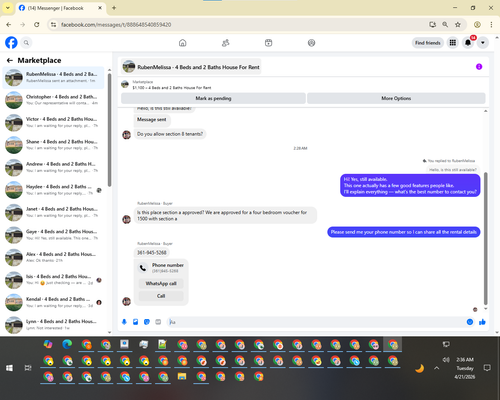Image resolution: width=500 pixels, height=400 pixels.
Task: Close the Messenger Facebook tab
Action: tap(100, 8)
